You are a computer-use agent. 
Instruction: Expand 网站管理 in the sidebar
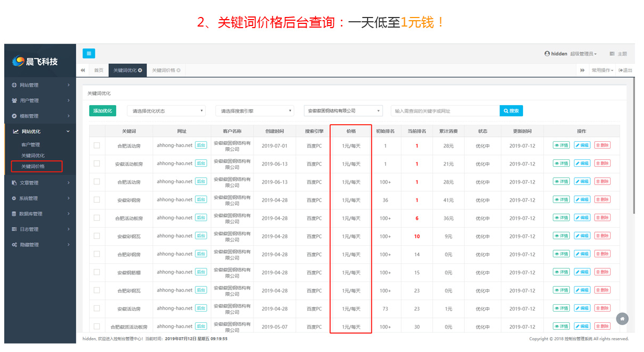(x=40, y=85)
